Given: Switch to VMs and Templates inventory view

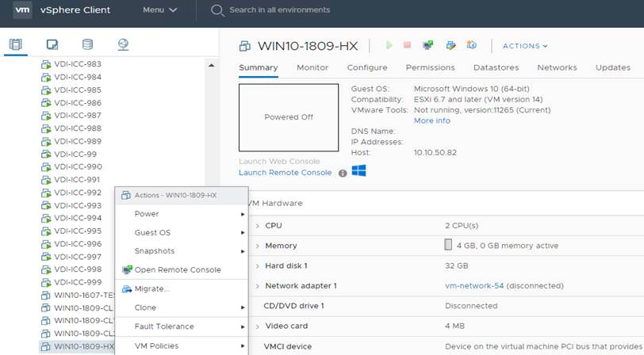Looking at the screenshot, I should point(52,44).
